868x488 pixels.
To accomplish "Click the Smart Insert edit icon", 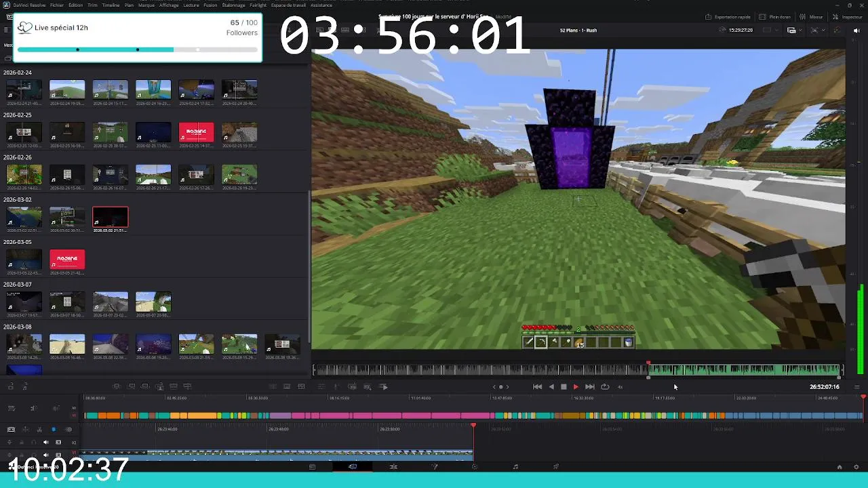I will pos(117,386).
